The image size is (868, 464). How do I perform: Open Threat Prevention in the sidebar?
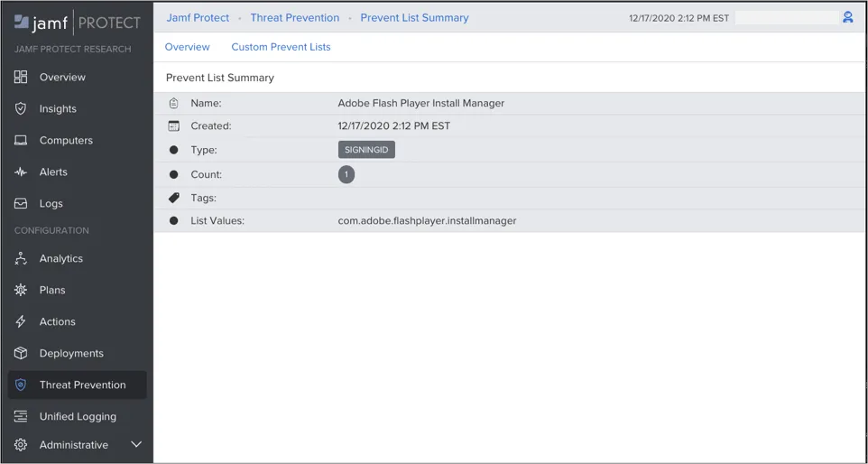click(x=82, y=385)
